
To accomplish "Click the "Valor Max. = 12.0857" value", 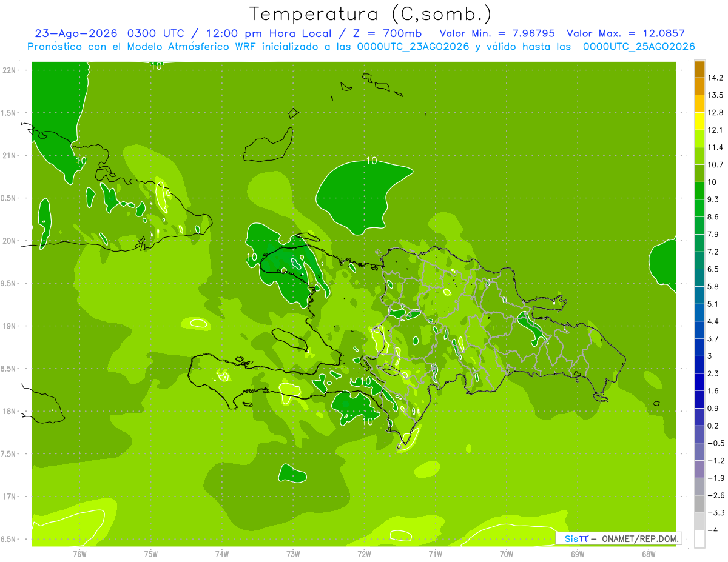I will (x=626, y=33).
